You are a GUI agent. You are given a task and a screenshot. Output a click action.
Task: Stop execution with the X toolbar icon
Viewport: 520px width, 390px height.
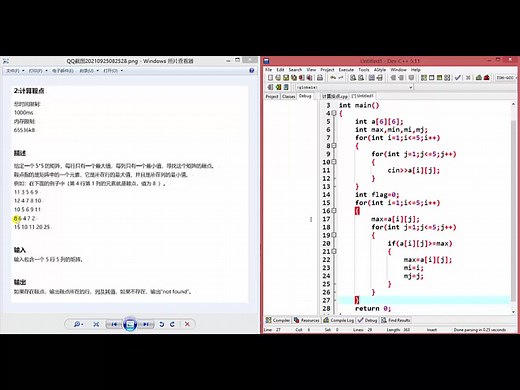pyautogui.click(x=468, y=78)
